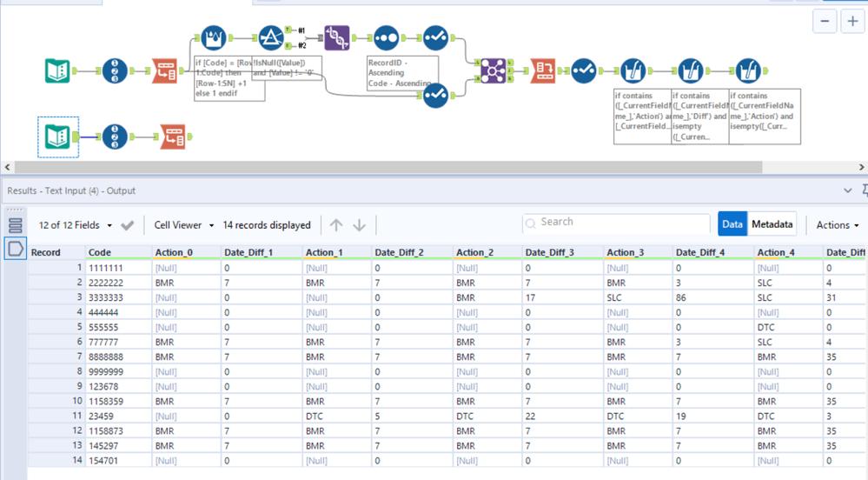
Task: Select the bottom Transpose tool node
Action: [173, 137]
